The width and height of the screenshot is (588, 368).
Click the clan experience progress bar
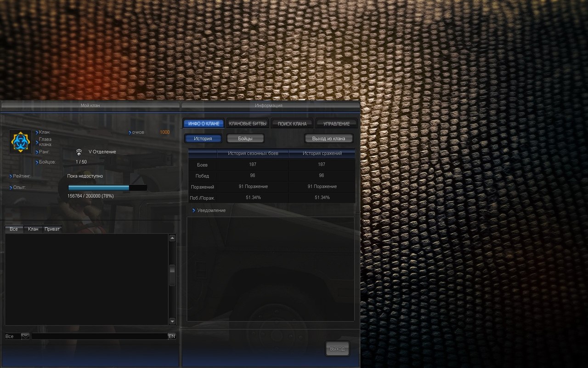click(x=107, y=188)
